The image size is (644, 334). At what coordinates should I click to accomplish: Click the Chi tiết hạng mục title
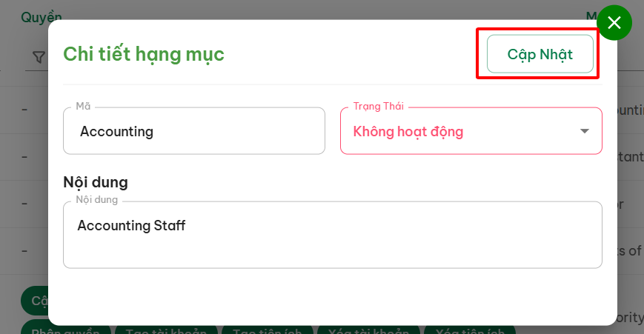point(144,55)
